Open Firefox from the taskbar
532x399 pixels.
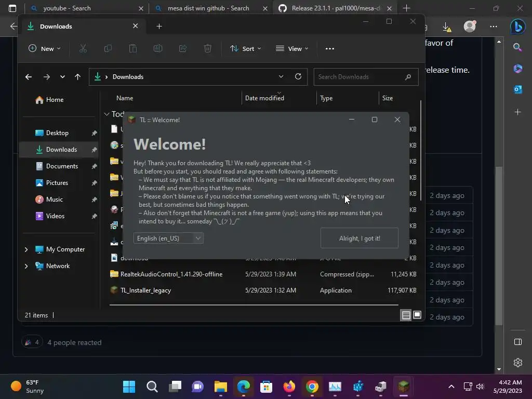(x=289, y=387)
